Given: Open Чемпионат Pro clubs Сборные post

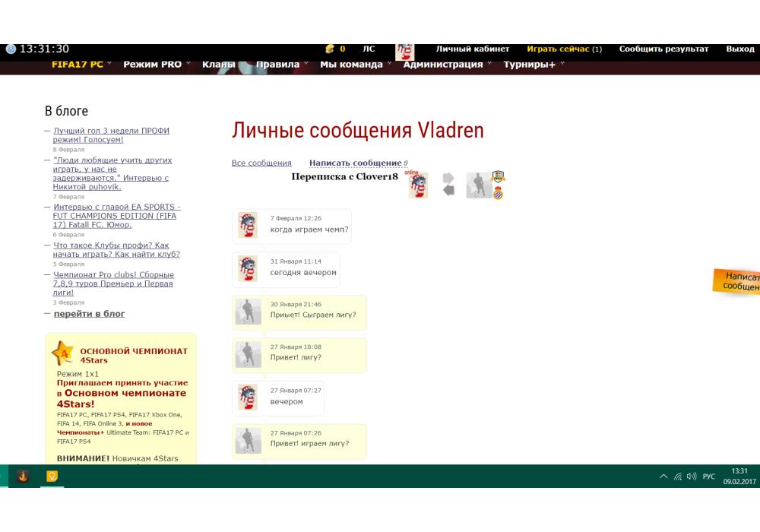Looking at the screenshot, I should (113, 283).
